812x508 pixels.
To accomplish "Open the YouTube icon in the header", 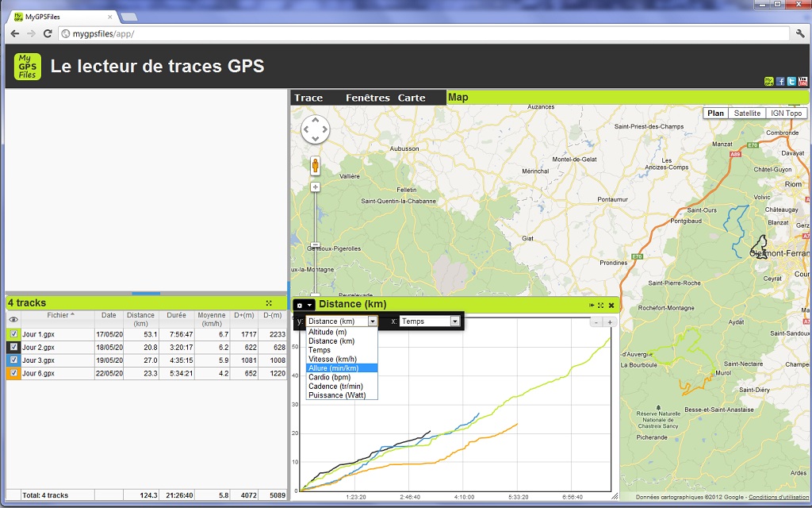I will 802,82.
